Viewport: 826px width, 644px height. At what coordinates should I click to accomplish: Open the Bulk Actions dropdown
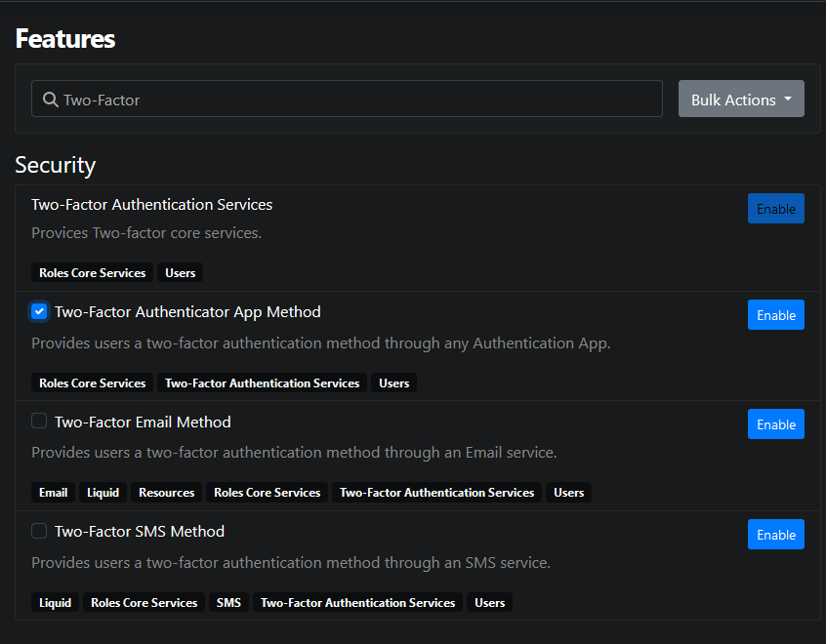coord(741,99)
